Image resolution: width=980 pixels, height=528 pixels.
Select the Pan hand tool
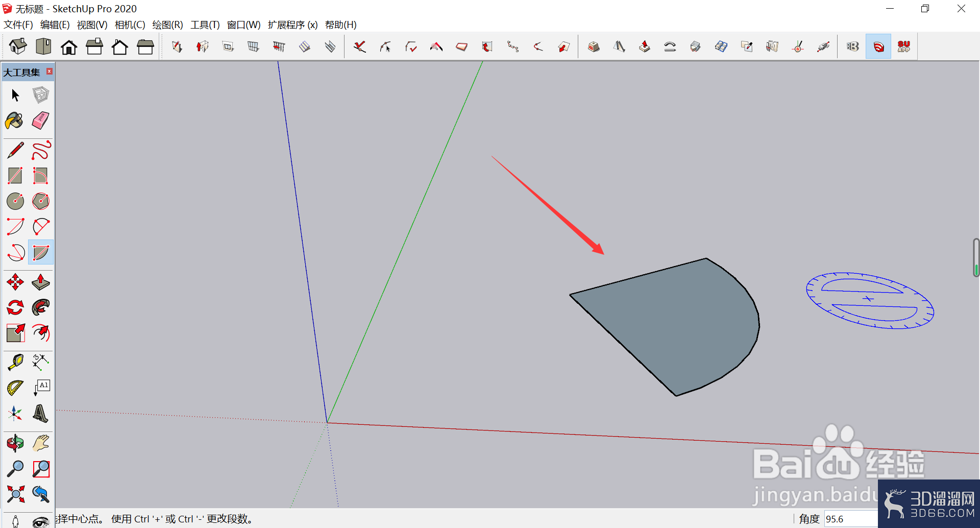(x=41, y=443)
